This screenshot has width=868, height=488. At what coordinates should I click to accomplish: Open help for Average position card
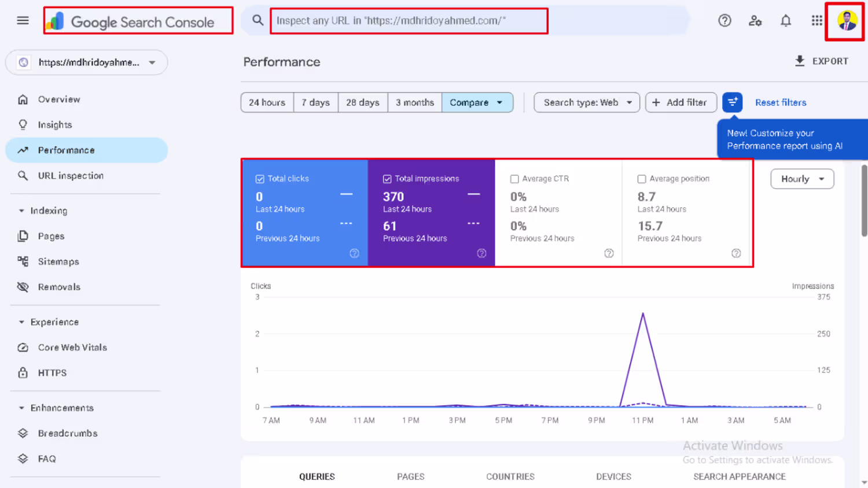[736, 253]
